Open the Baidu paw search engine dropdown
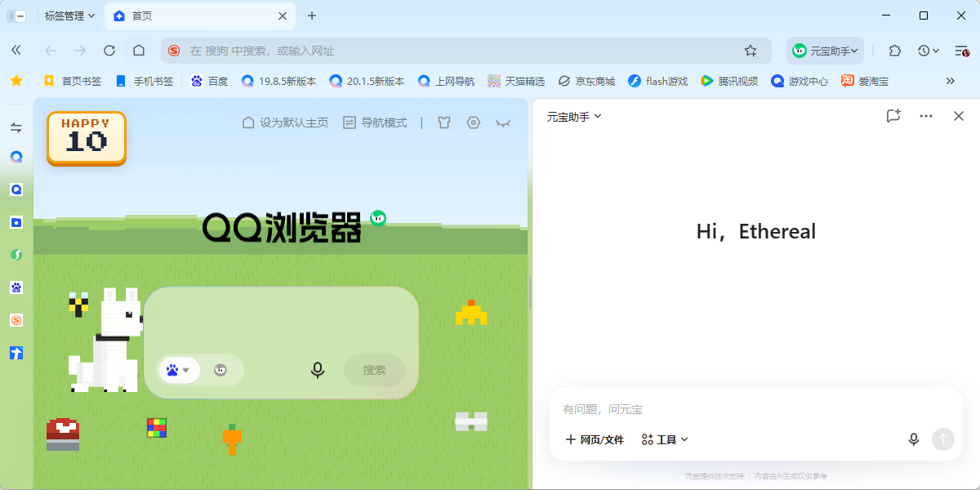980x490 pixels. tap(178, 370)
